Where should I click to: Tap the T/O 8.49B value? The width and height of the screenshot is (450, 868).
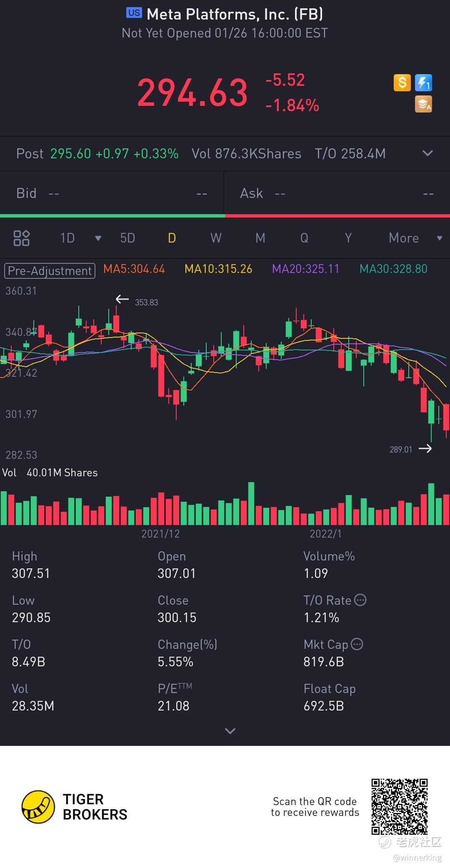[28, 662]
